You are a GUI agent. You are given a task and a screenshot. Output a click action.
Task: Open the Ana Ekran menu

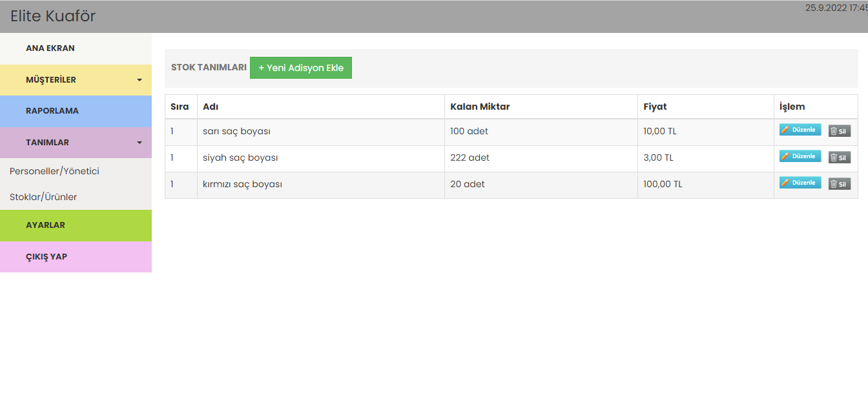50,48
